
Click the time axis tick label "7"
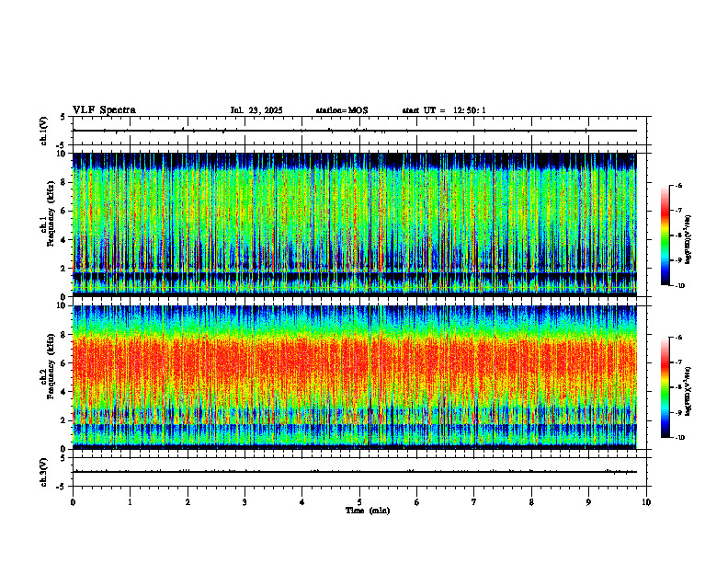click(474, 502)
